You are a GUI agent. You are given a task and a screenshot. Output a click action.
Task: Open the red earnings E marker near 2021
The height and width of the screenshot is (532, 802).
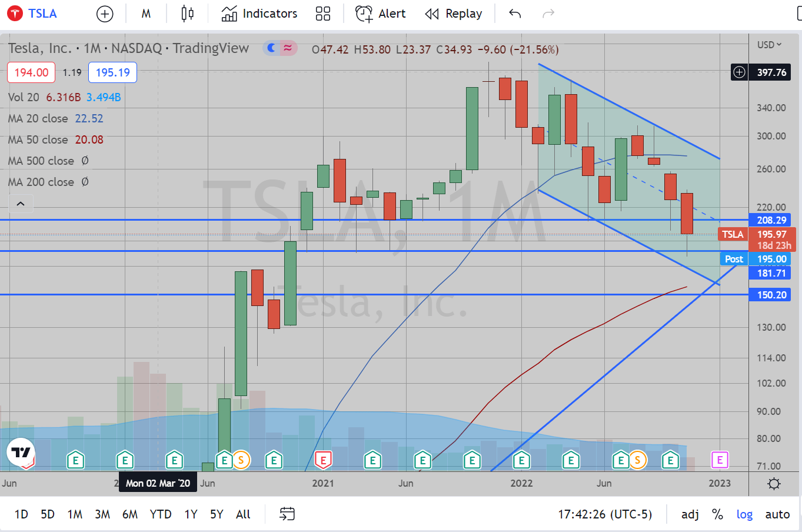323,460
